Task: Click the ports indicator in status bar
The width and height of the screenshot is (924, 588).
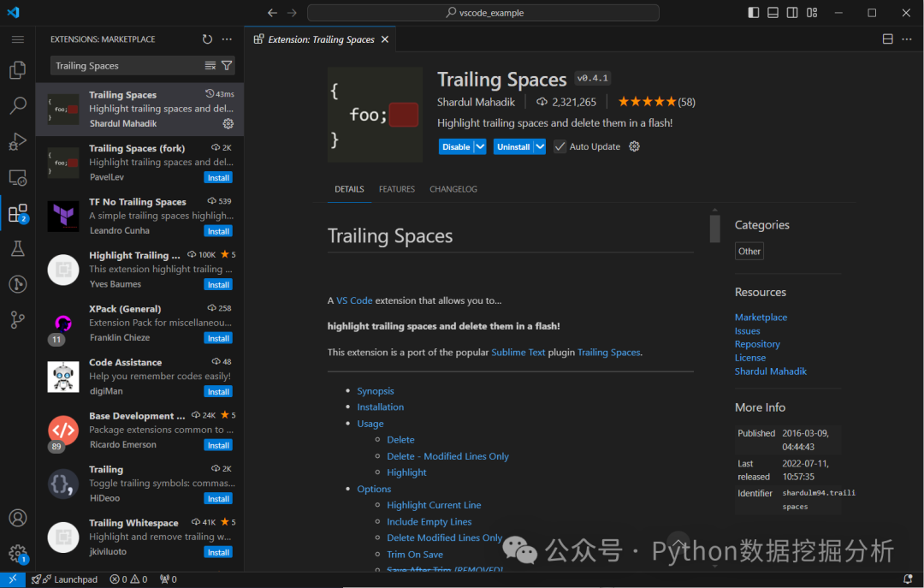Action: tap(168, 579)
